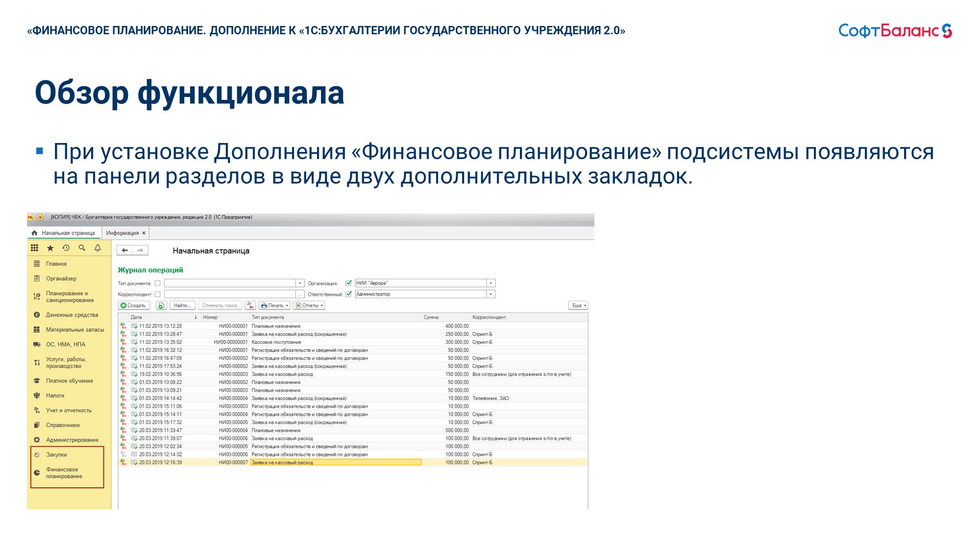Expand Организация dropdown arrow
This screenshot has width=980, height=551.
coord(490,283)
